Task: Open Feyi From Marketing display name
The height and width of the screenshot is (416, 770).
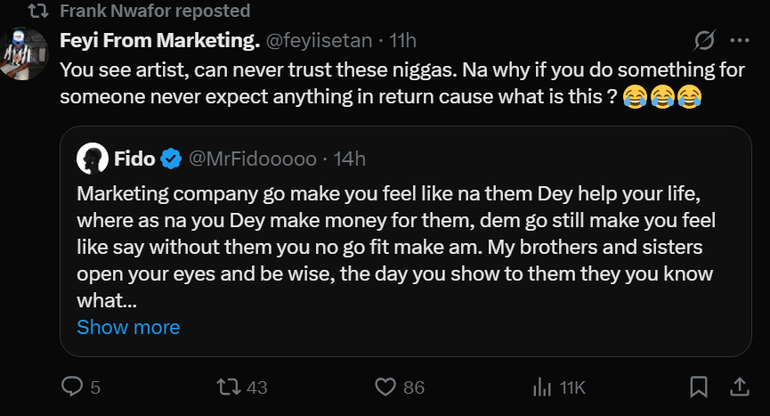Action: 160,41
